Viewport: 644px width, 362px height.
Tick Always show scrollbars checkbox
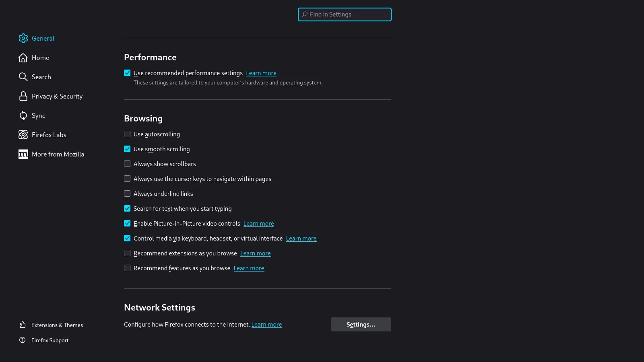click(x=127, y=164)
